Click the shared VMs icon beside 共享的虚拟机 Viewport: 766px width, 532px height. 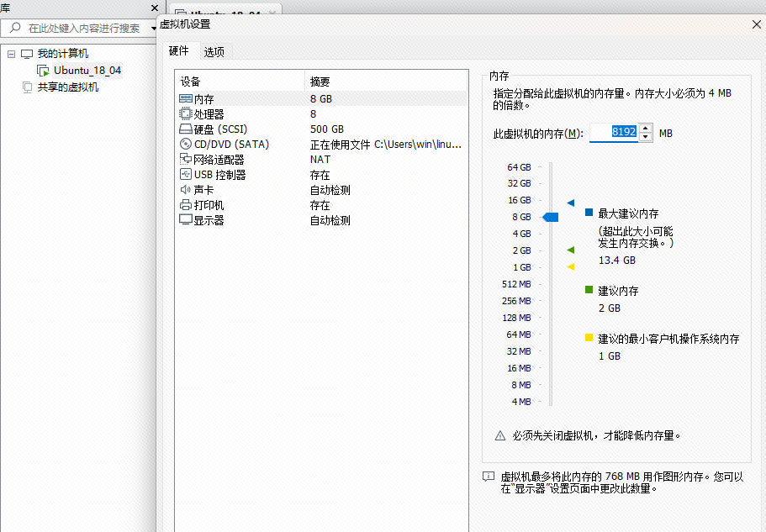point(28,87)
